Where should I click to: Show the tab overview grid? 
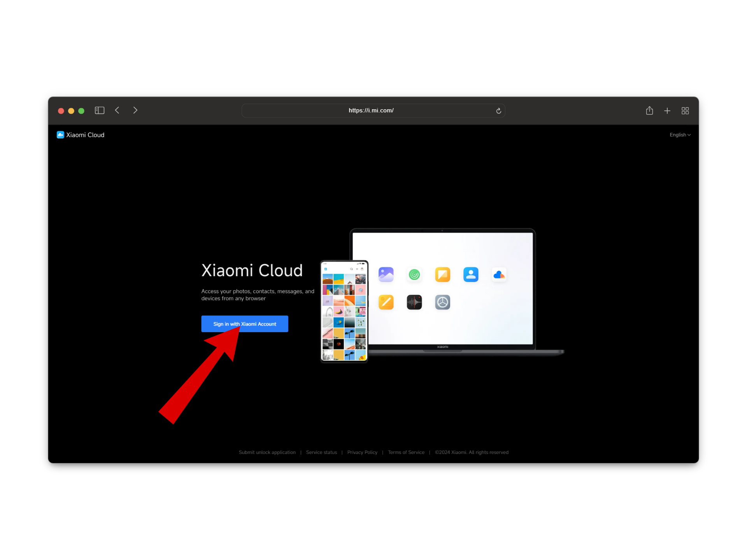(685, 111)
